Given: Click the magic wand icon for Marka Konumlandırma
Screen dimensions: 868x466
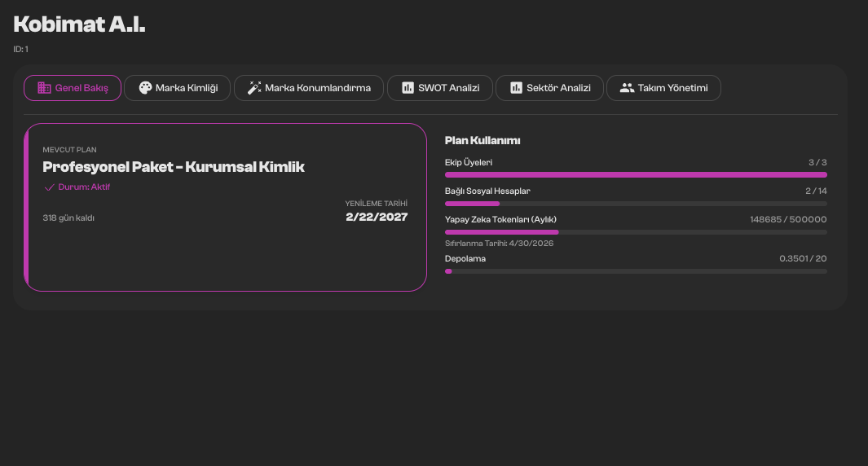Looking at the screenshot, I should pyautogui.click(x=254, y=88).
